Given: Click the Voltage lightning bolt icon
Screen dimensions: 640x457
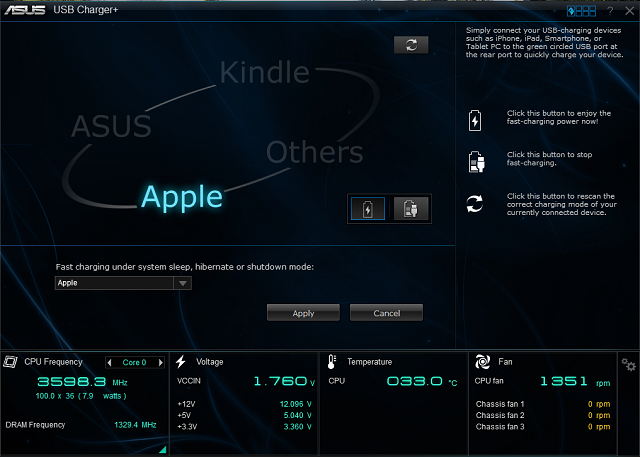Looking at the screenshot, I should 181,362.
